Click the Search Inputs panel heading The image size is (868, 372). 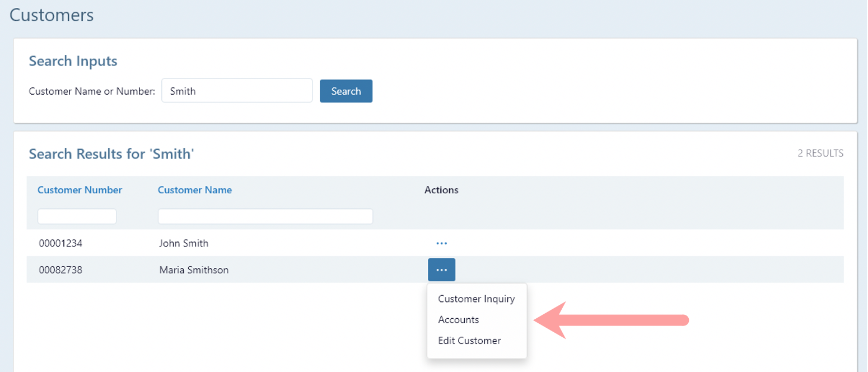click(x=73, y=61)
